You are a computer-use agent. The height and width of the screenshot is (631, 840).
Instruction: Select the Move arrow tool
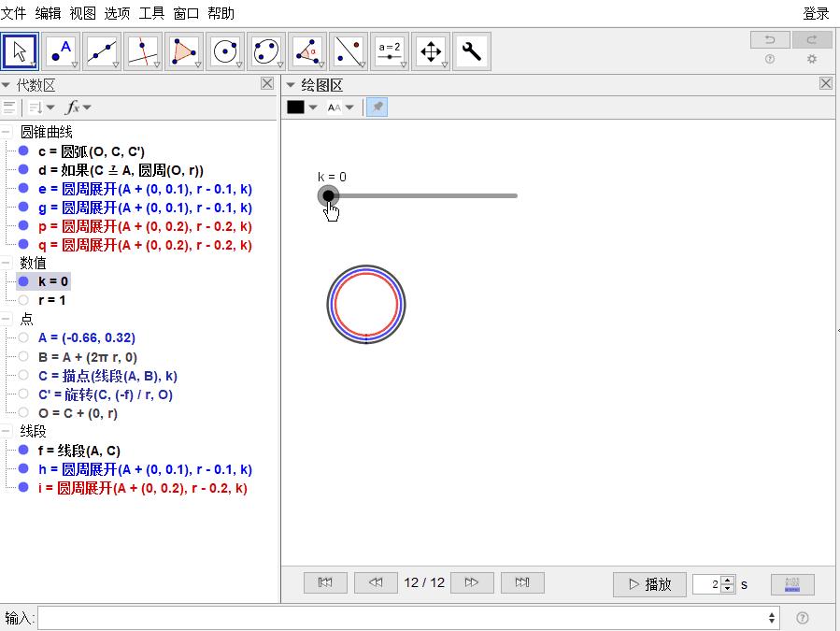(x=20, y=51)
